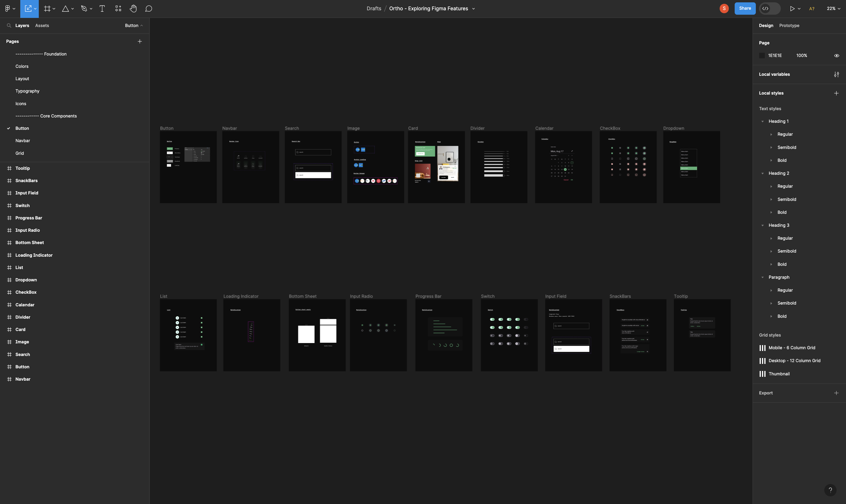Click the search icon in Layers panel
This screenshot has height=504, width=846.
coord(9,26)
